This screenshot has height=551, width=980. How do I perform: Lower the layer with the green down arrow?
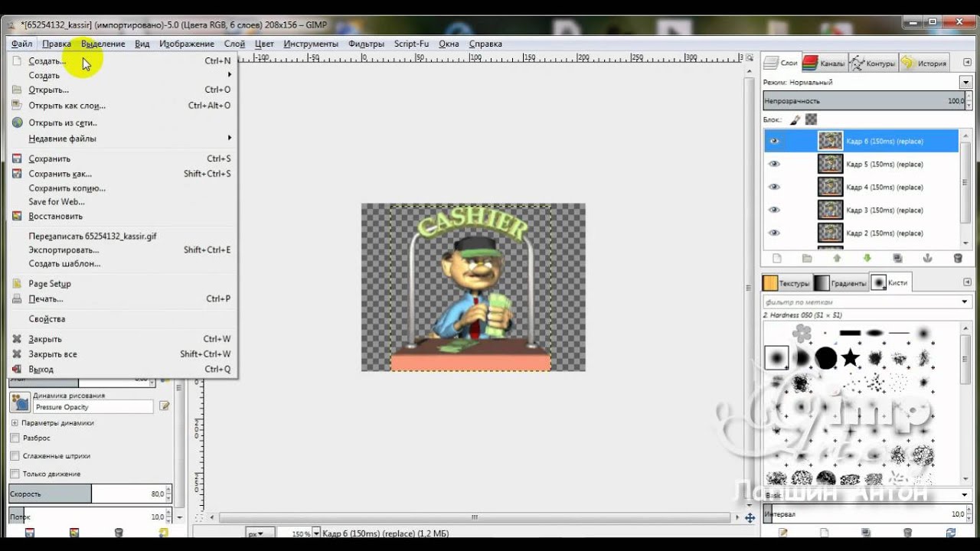tap(867, 259)
